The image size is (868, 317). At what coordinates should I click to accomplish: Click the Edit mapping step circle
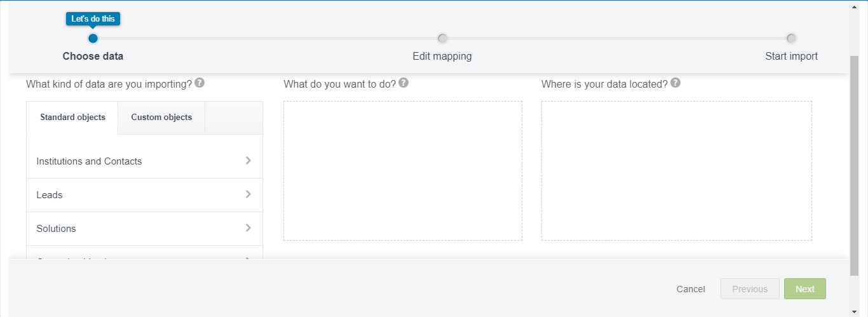point(442,38)
